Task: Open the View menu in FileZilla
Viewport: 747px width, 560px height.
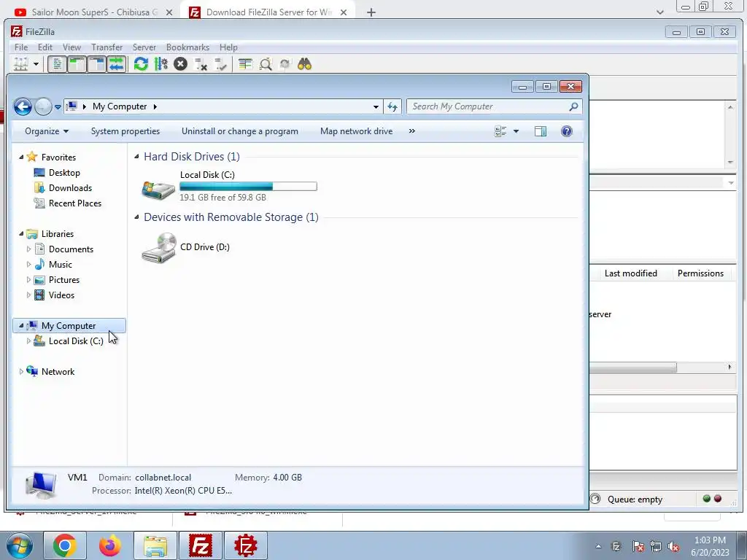Action: 71,47
